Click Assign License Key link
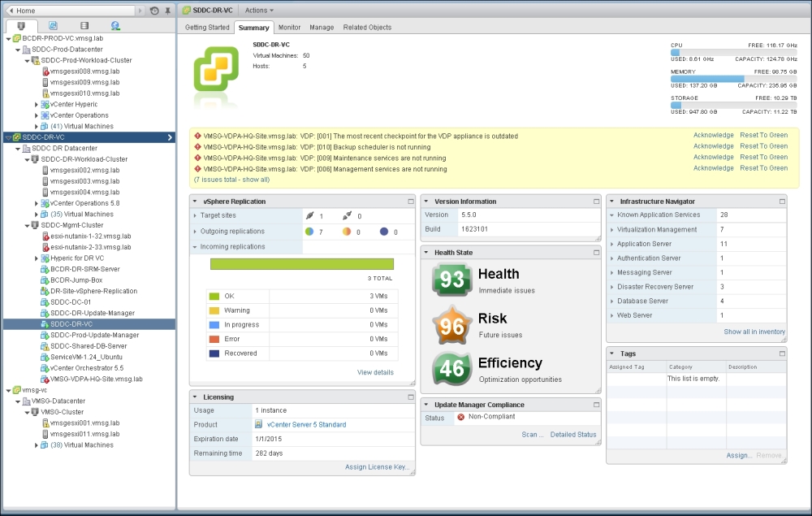812x516 pixels. 377,467
